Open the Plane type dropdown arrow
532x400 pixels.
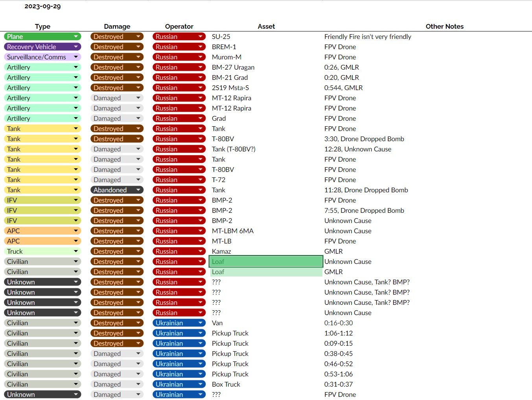pos(75,37)
